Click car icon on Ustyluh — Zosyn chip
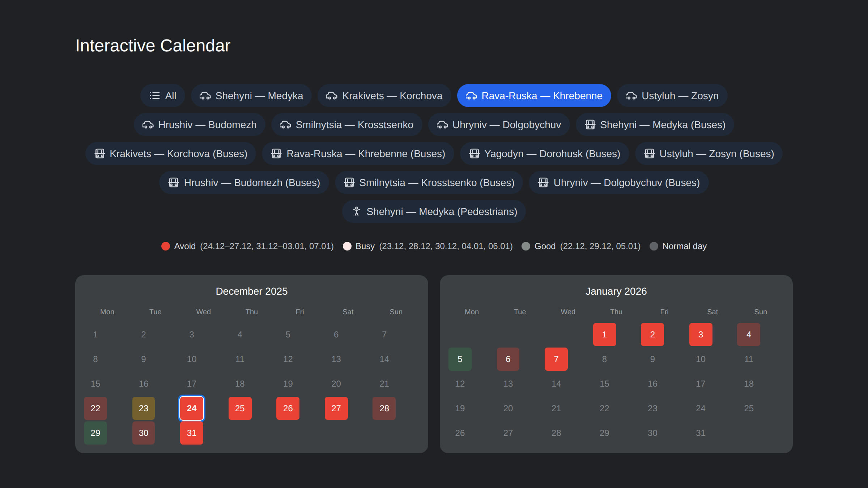The image size is (868, 488). 631,96
